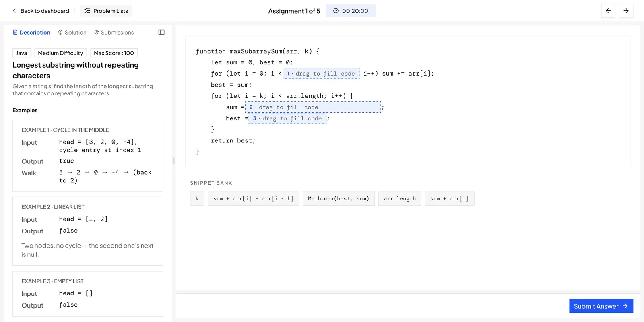The image size is (644, 322).
Task: Click the 'Assignment 1 of 5' title
Action: point(294,11)
